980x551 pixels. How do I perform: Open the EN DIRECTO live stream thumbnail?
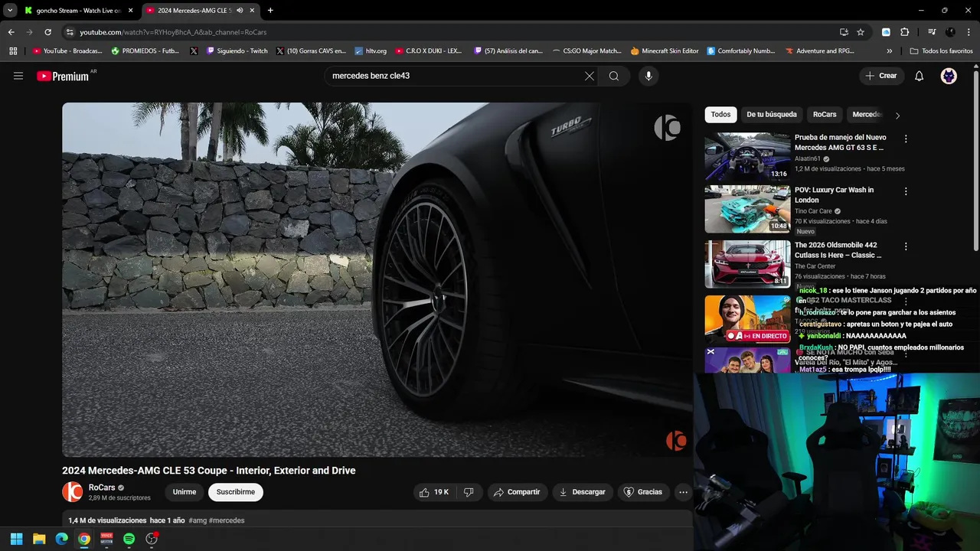pos(747,319)
